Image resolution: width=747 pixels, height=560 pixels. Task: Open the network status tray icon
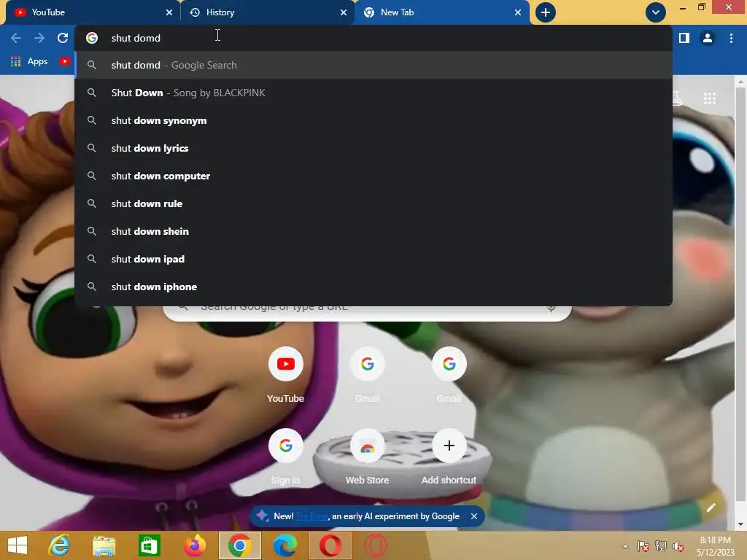(661, 546)
